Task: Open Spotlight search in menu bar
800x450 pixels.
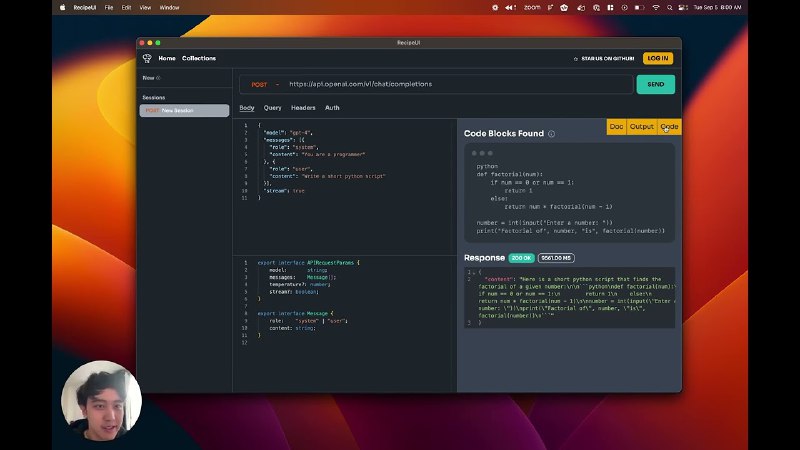Action: pyautogui.click(x=669, y=8)
